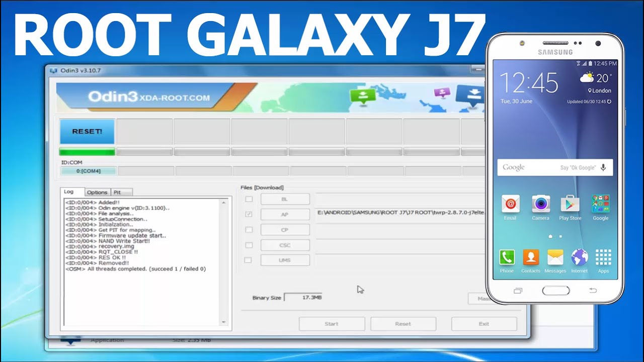Select 'All threads completed' log line
Screen dimensions: 644x362
point(135,269)
